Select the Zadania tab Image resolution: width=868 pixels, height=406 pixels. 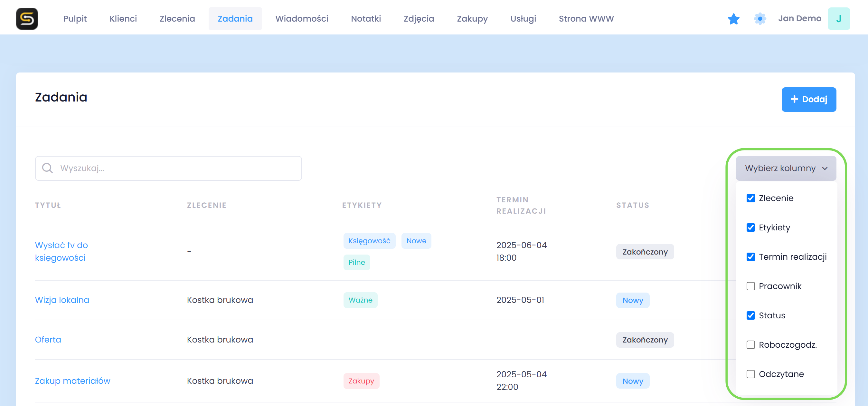235,19
